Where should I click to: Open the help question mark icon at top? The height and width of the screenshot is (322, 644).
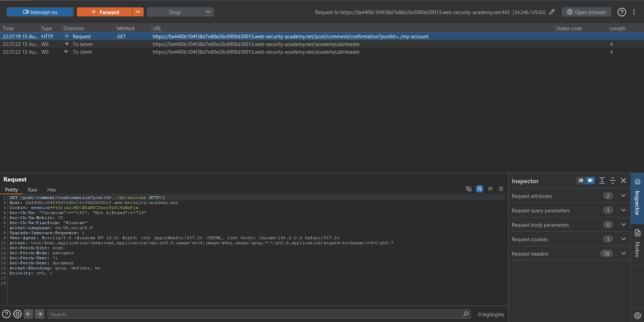[622, 12]
